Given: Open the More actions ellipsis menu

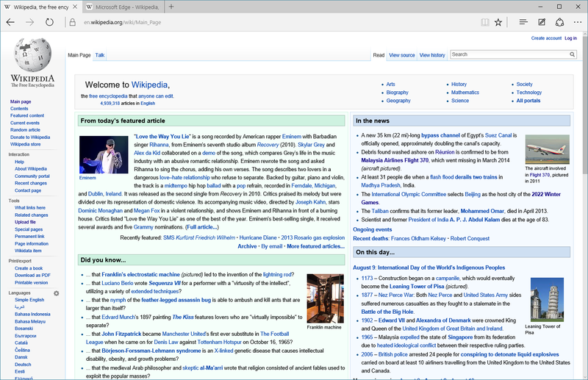Looking at the screenshot, I should coord(578,22).
